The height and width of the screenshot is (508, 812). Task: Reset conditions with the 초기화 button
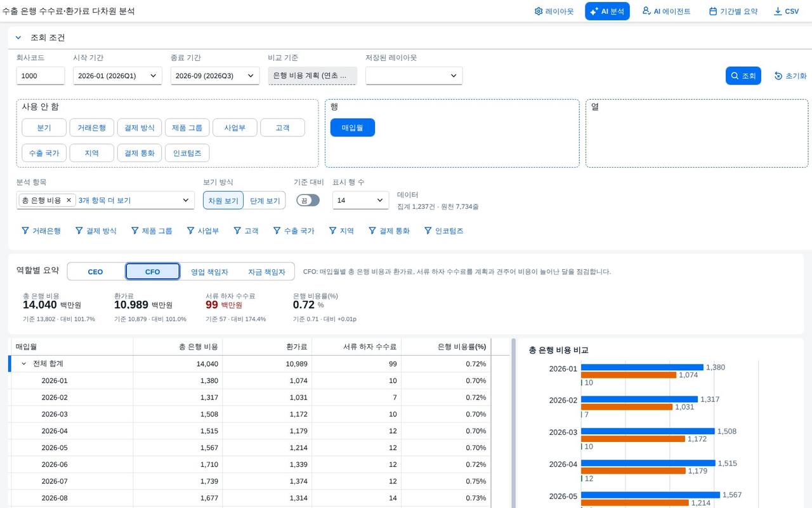(x=790, y=76)
